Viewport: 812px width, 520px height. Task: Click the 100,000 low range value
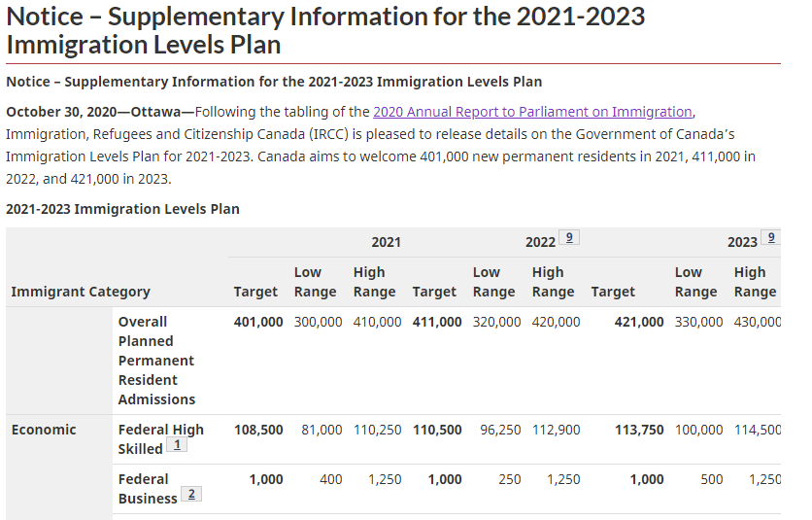point(698,430)
